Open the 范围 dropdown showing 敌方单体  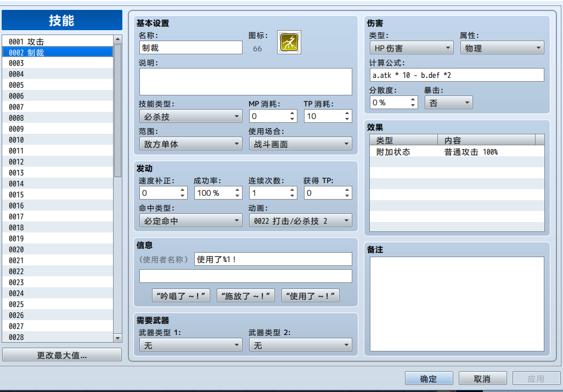[x=190, y=144]
